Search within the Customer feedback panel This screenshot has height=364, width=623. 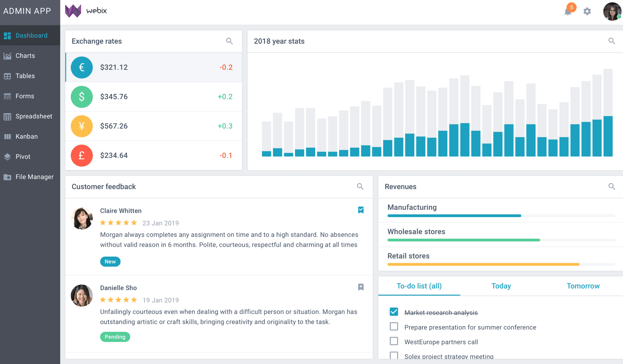pos(360,187)
